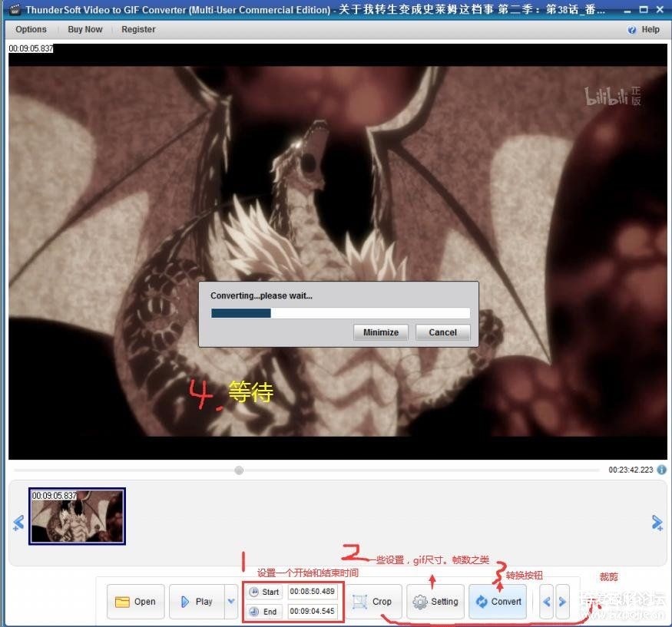The width and height of the screenshot is (672, 627).
Task: Open the Buy Now menu item
Action: point(84,30)
